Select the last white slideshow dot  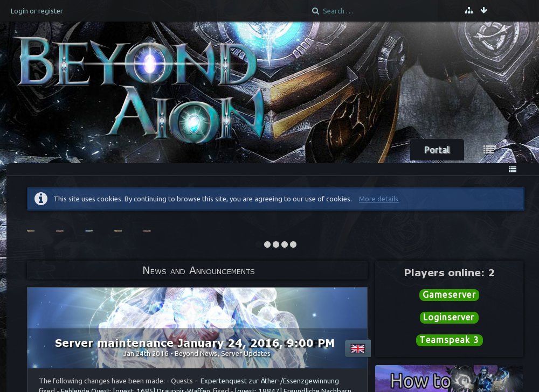pos(293,244)
